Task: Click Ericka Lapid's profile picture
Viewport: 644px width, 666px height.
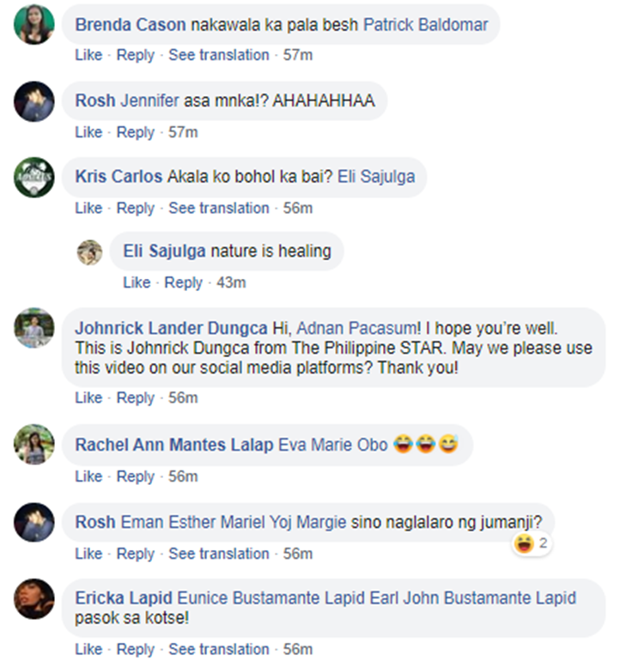Action: point(34,598)
